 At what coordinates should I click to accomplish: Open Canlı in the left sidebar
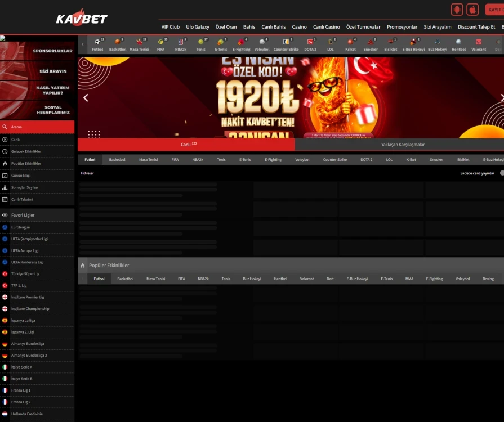pos(37,140)
